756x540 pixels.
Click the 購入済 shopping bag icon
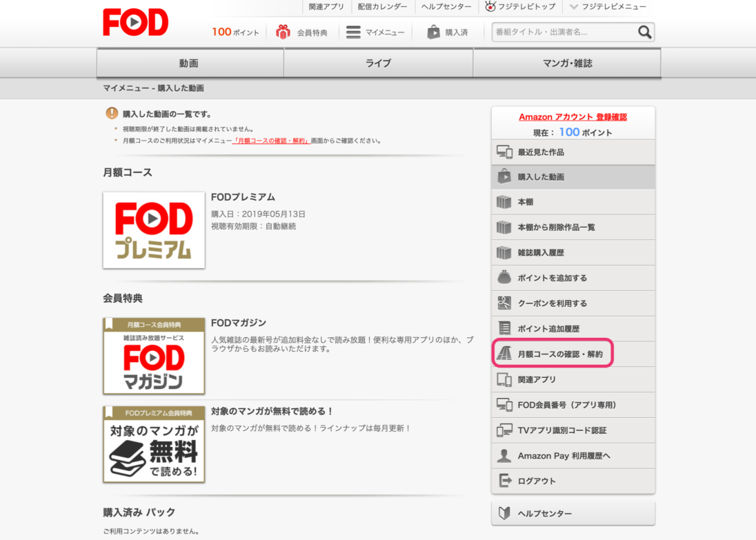tap(433, 32)
